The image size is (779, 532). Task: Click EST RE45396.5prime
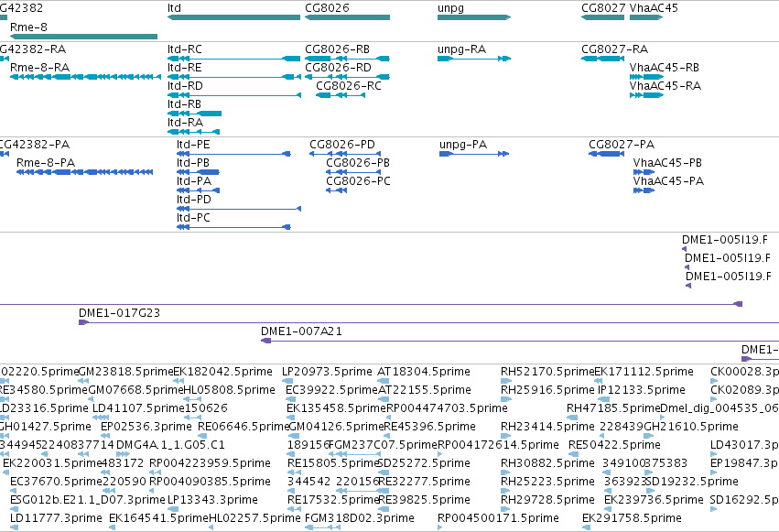click(x=429, y=427)
